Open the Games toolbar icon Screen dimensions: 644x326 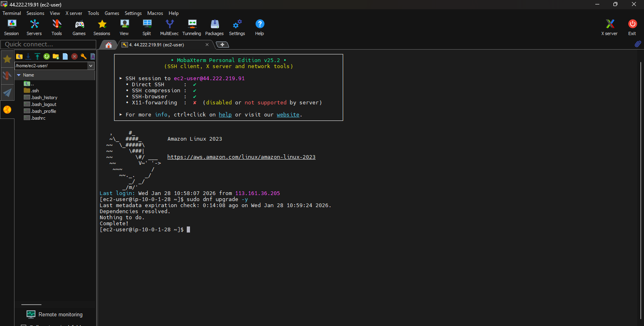79,27
